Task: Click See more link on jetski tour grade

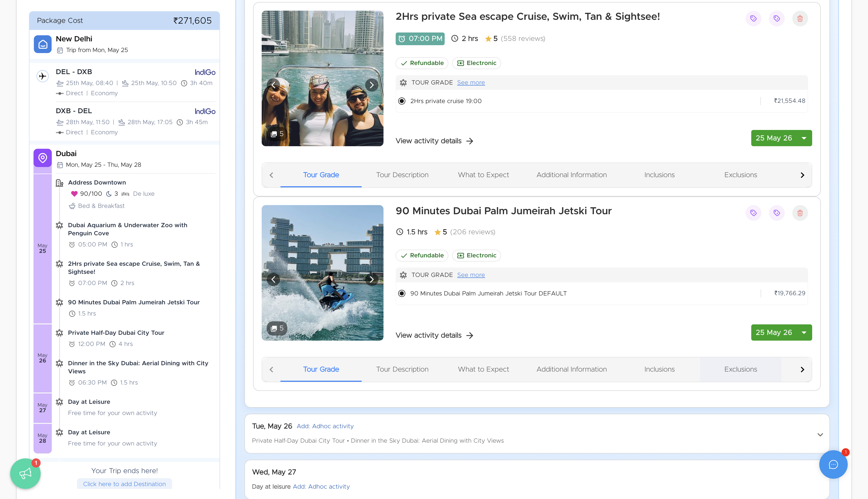Action: (x=471, y=275)
